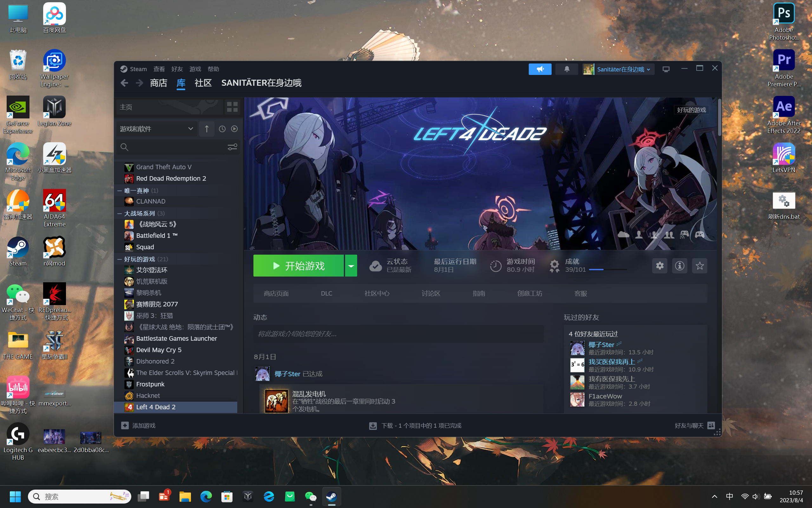Open Microsoft Store from the taskbar
The image size is (812, 508).
pyautogui.click(x=227, y=497)
